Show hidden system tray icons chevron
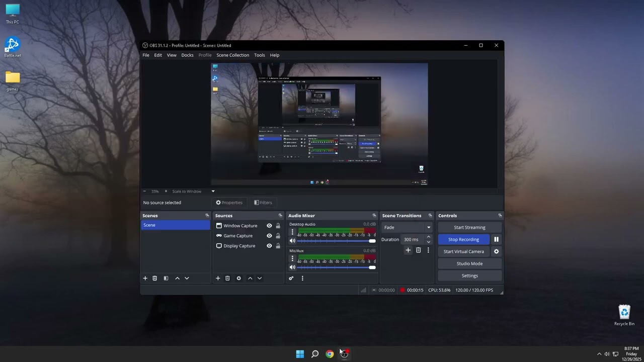 [x=599, y=354]
